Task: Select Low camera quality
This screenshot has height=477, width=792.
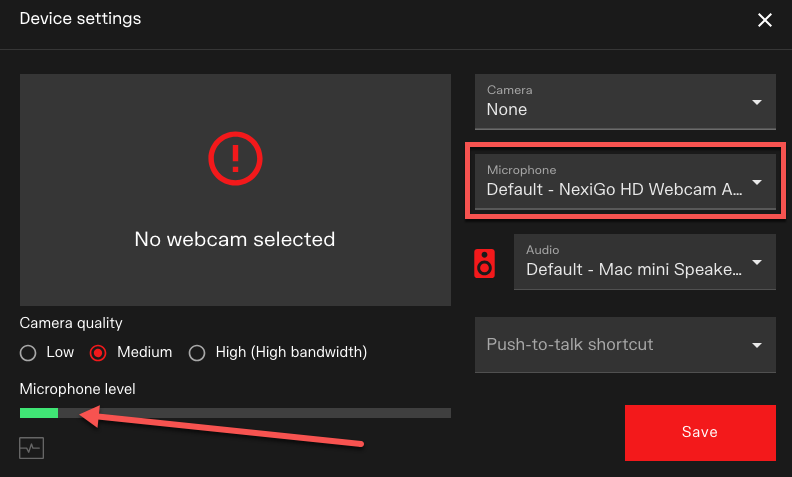Action: pos(28,353)
